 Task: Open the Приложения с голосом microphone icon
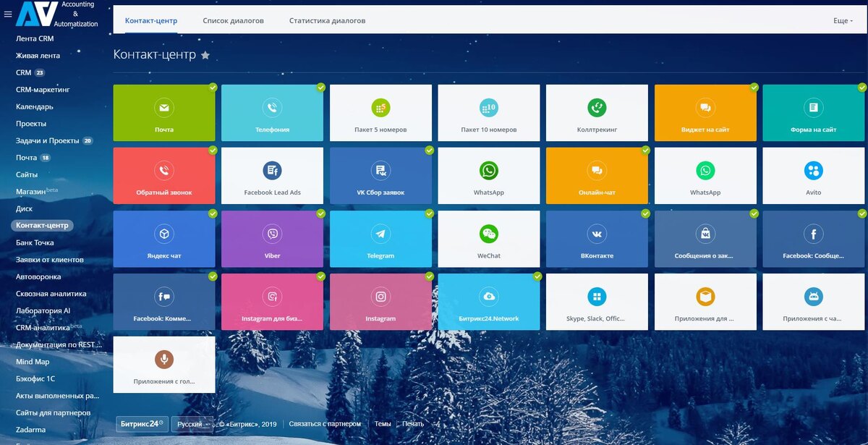(x=164, y=360)
